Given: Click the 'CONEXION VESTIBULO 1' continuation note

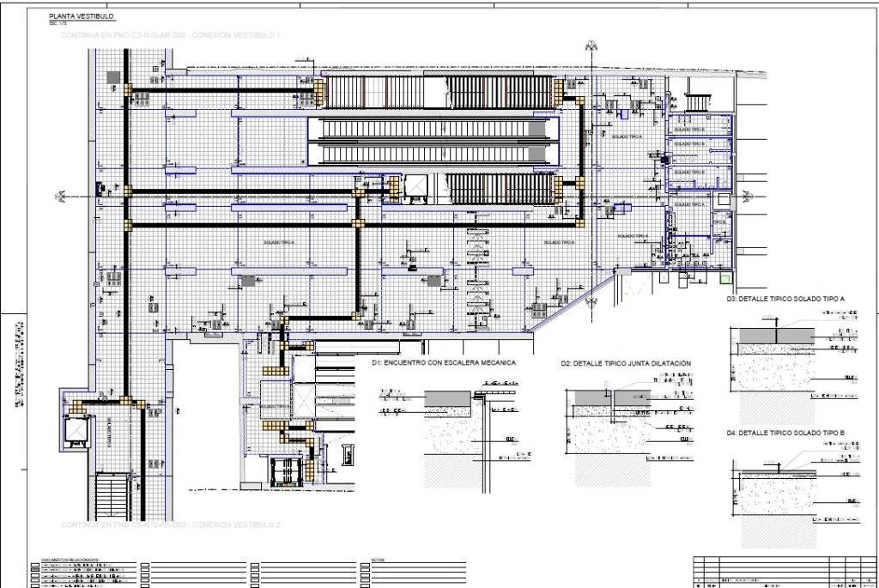Looking at the screenshot, I should pyautogui.click(x=171, y=35).
